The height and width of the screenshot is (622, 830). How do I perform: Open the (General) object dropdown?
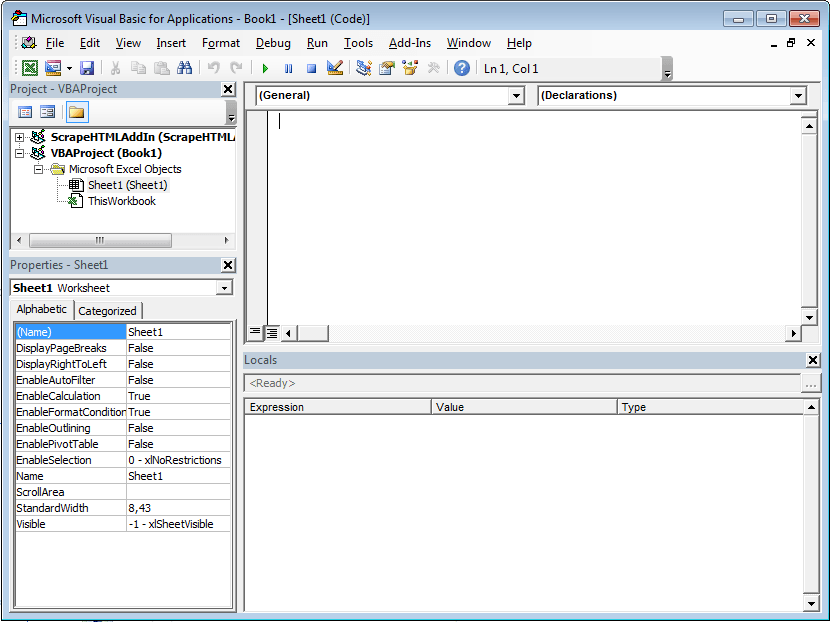point(516,96)
